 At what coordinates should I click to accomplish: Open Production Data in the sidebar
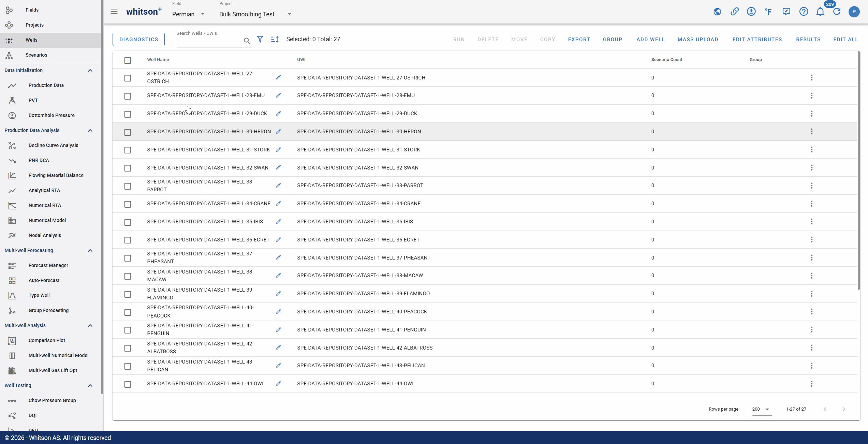(x=50, y=85)
